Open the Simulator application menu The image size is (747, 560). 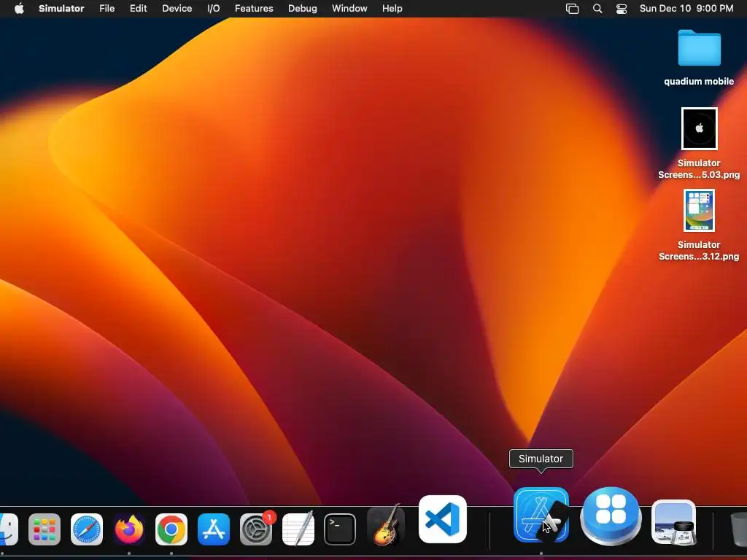tap(61, 9)
